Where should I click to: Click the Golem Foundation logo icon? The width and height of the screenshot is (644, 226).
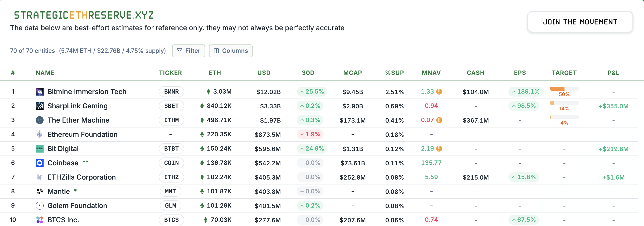pos(39,206)
